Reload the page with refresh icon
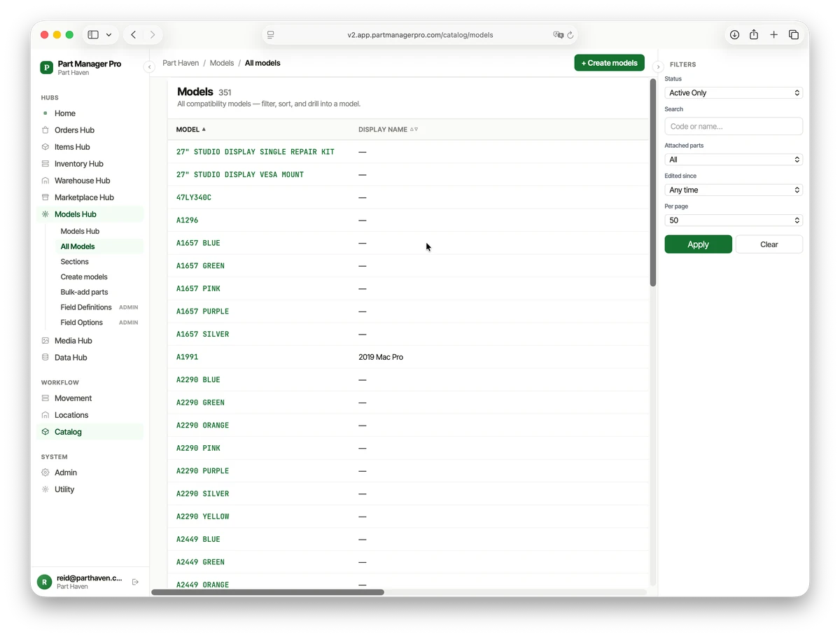The width and height of the screenshot is (840, 637). point(570,35)
